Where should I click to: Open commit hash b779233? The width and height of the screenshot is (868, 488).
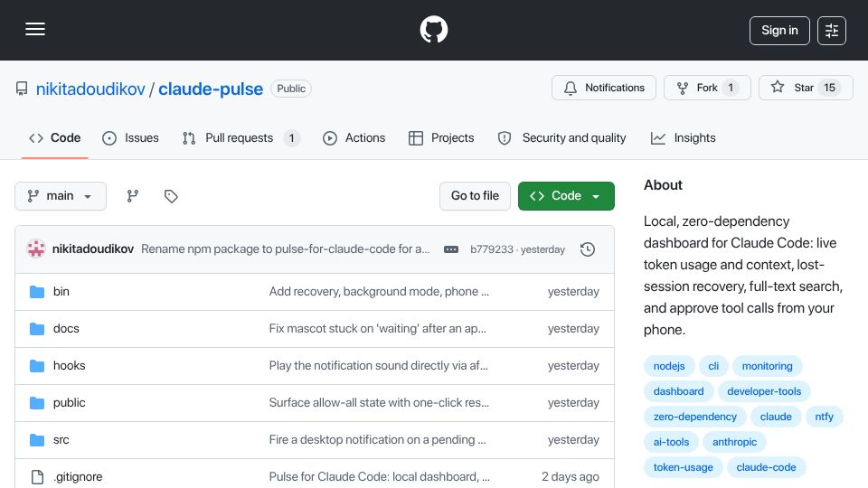[492, 249]
